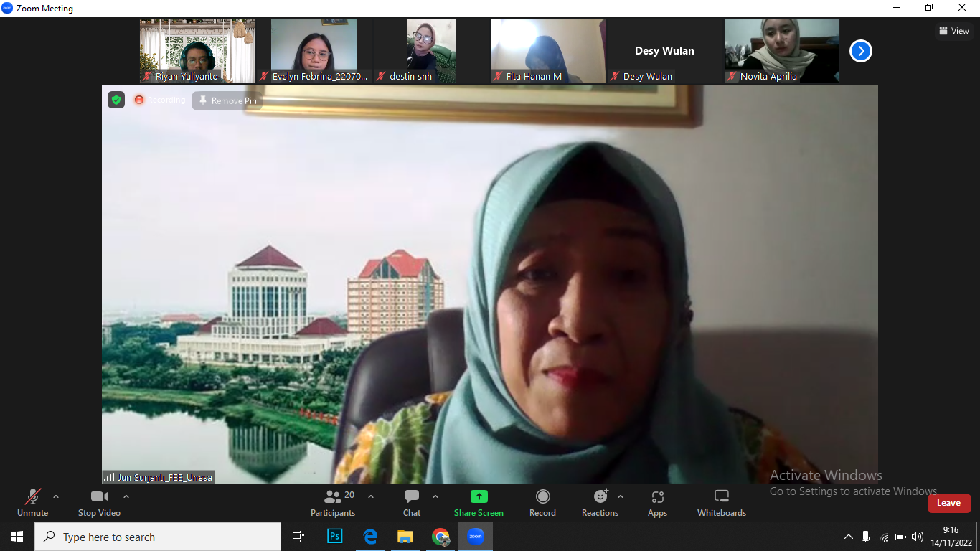
Task: Open Google Chrome from the taskbar
Action: [440, 537]
